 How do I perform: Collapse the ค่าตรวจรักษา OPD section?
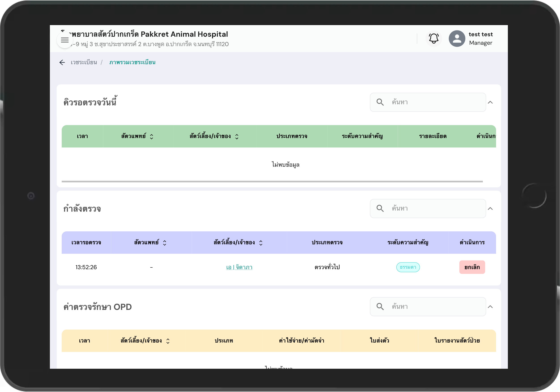[x=490, y=307]
